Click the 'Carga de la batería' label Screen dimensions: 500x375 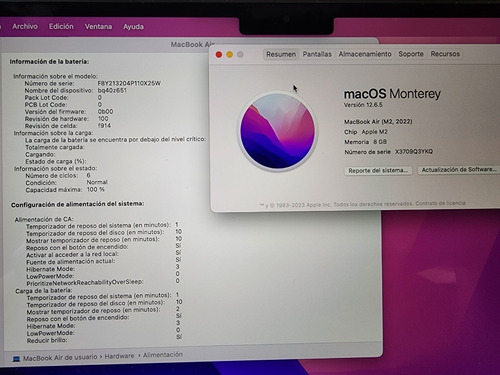[x=44, y=291]
